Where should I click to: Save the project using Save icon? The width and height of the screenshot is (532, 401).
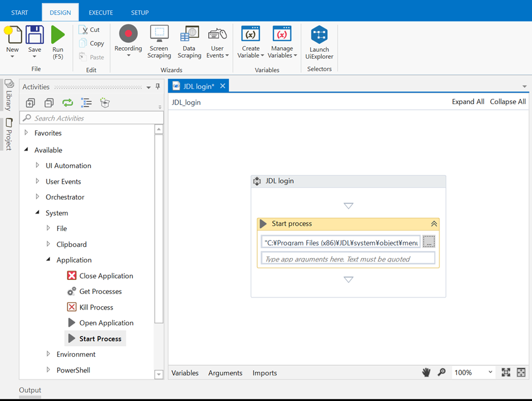34,35
